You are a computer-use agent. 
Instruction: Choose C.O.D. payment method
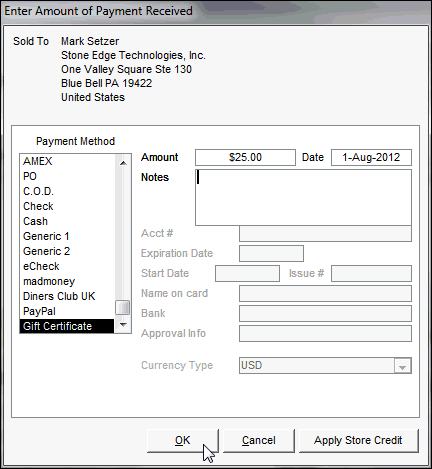click(67, 191)
